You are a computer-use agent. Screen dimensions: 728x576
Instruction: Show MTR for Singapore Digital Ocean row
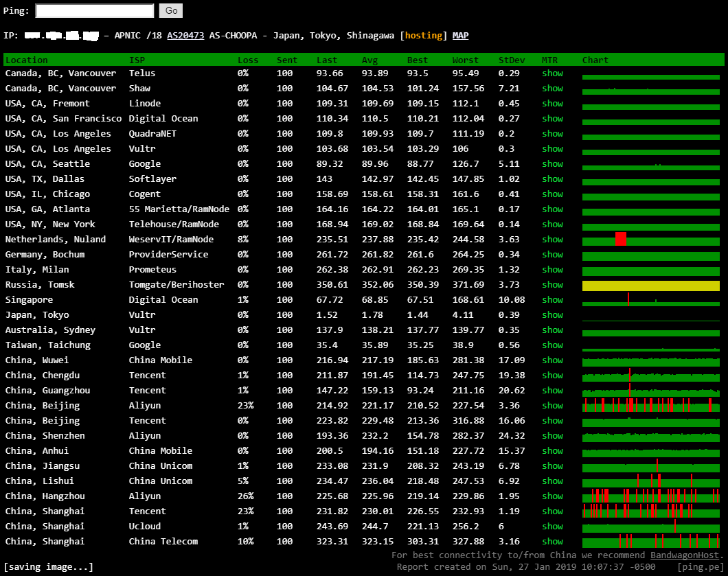click(x=552, y=299)
